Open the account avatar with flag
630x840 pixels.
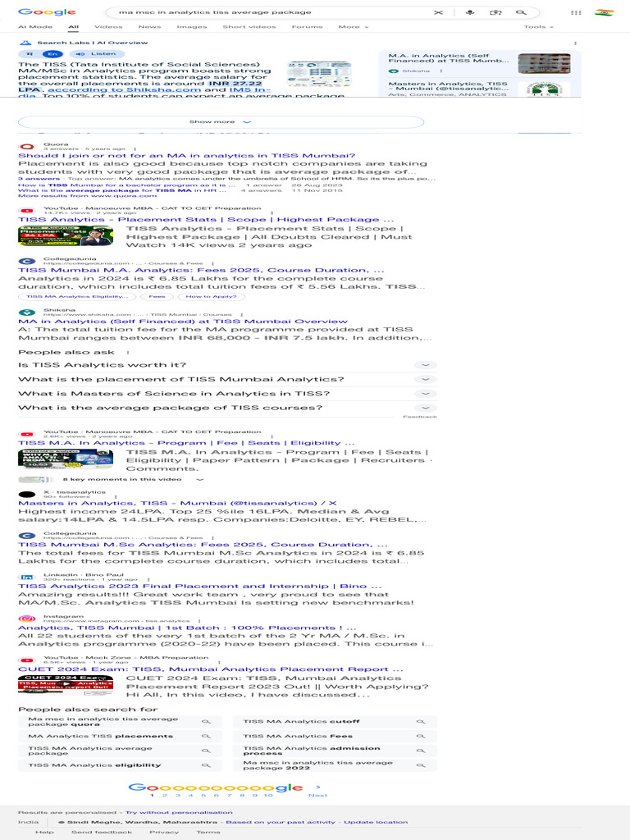coord(605,12)
